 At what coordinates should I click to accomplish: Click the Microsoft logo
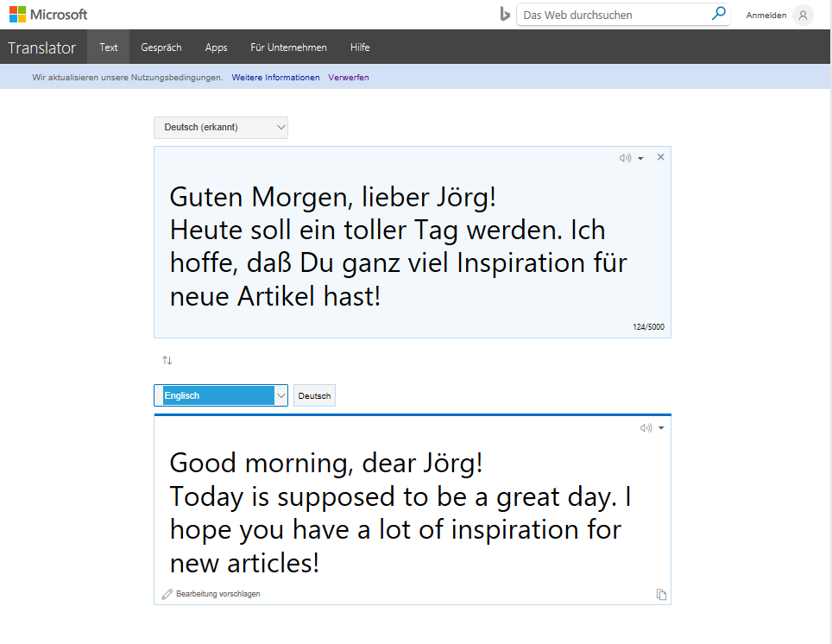(x=48, y=15)
